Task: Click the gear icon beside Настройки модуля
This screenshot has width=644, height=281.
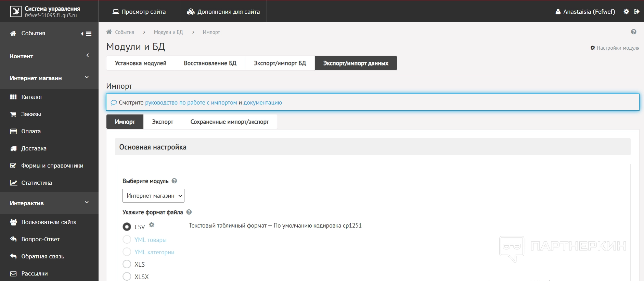Action: (593, 48)
